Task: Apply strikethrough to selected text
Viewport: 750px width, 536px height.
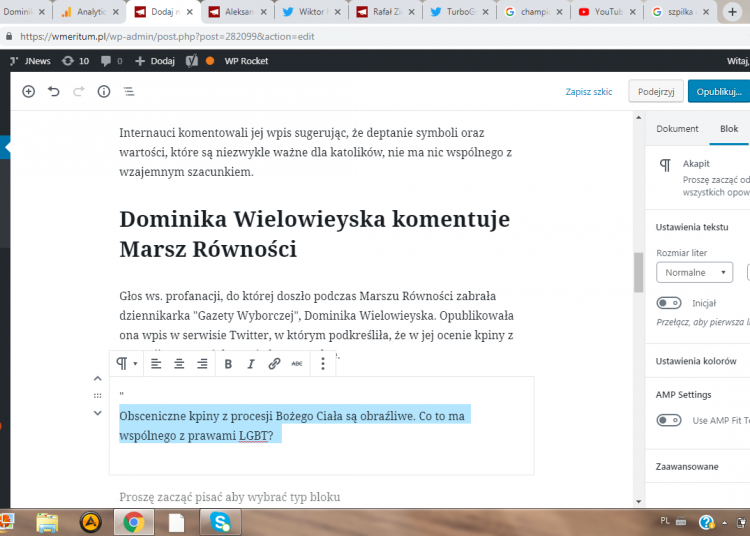Action: click(297, 364)
